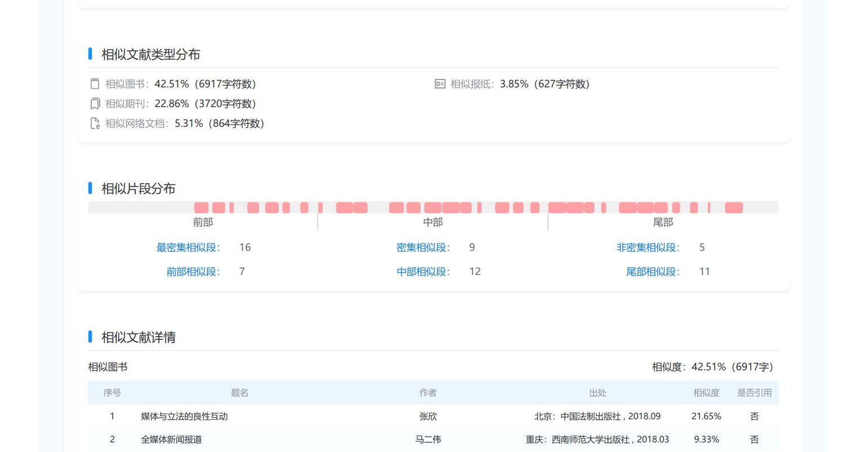Open the 最密集相似段 link
The height and width of the screenshot is (452, 868).
[188, 247]
